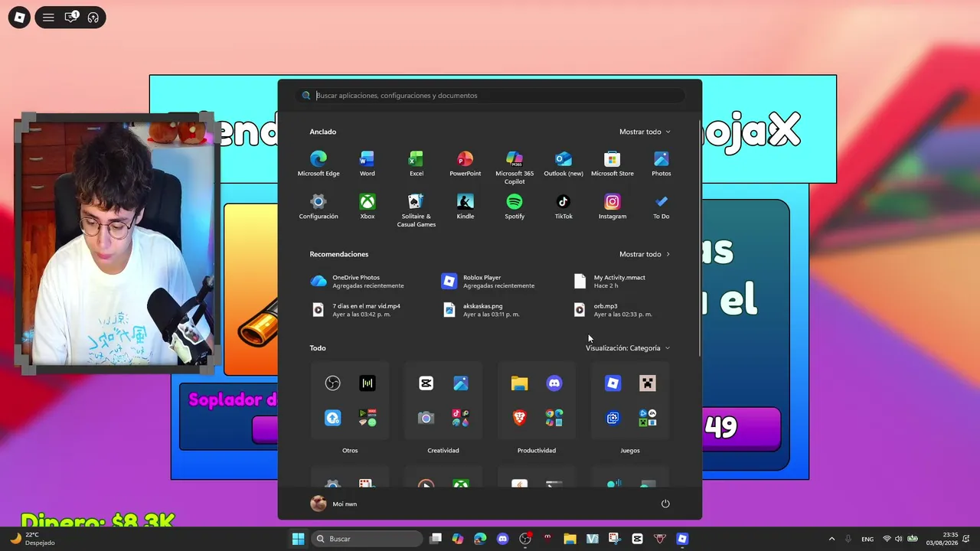The height and width of the screenshot is (551, 980).
Task: Launch Brave browser in the Productividad category
Action: pos(519,418)
